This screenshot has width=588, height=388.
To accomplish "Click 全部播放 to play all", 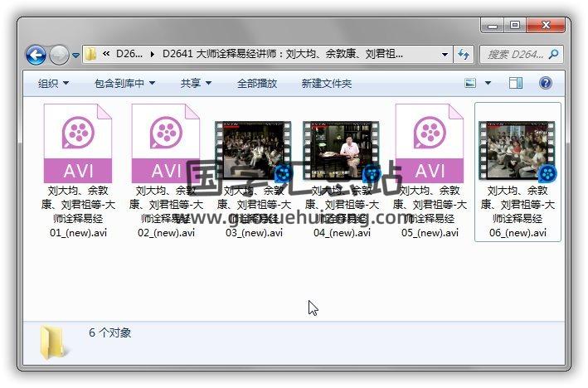I will point(257,83).
